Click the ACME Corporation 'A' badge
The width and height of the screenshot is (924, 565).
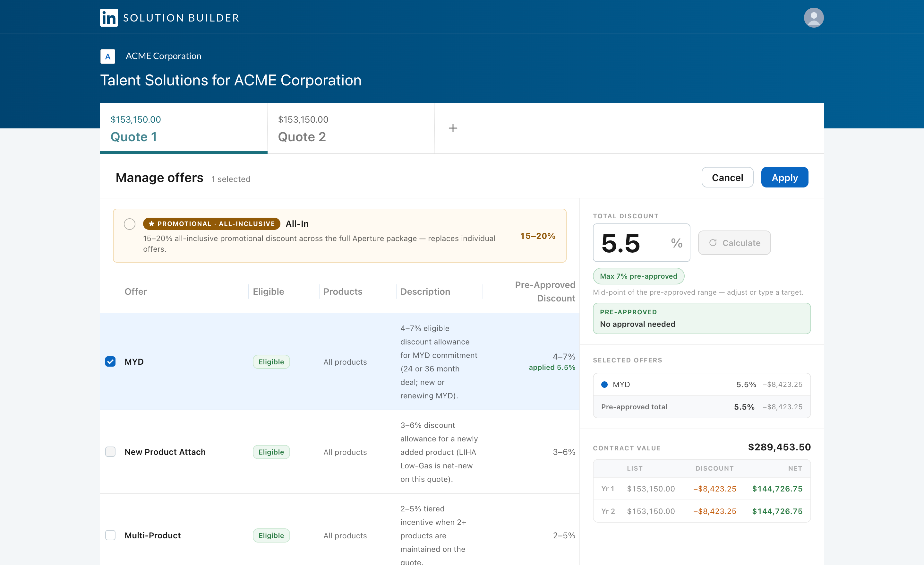pyautogui.click(x=107, y=56)
